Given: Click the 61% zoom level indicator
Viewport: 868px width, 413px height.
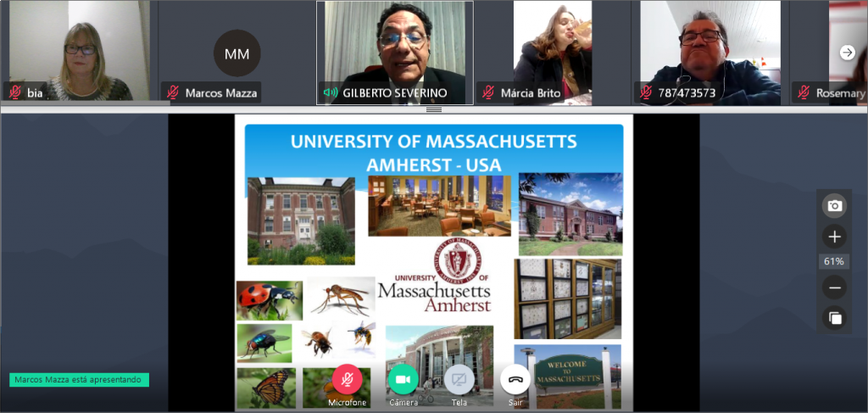Looking at the screenshot, I should coord(834,261).
